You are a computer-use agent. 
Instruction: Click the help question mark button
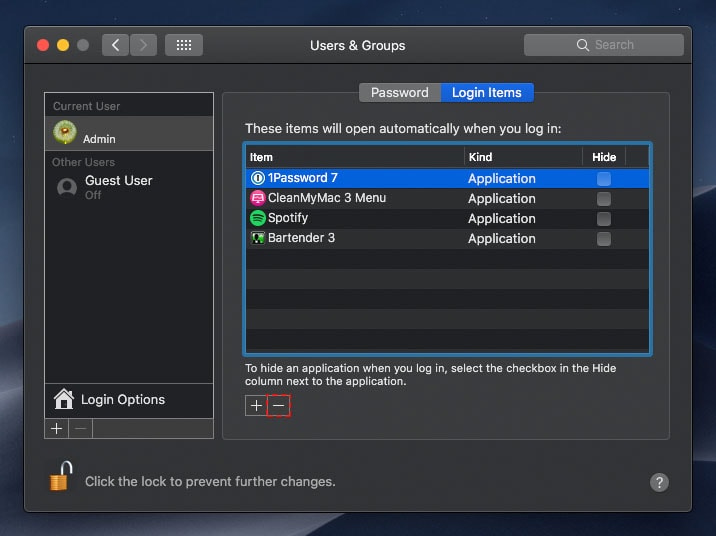(659, 482)
